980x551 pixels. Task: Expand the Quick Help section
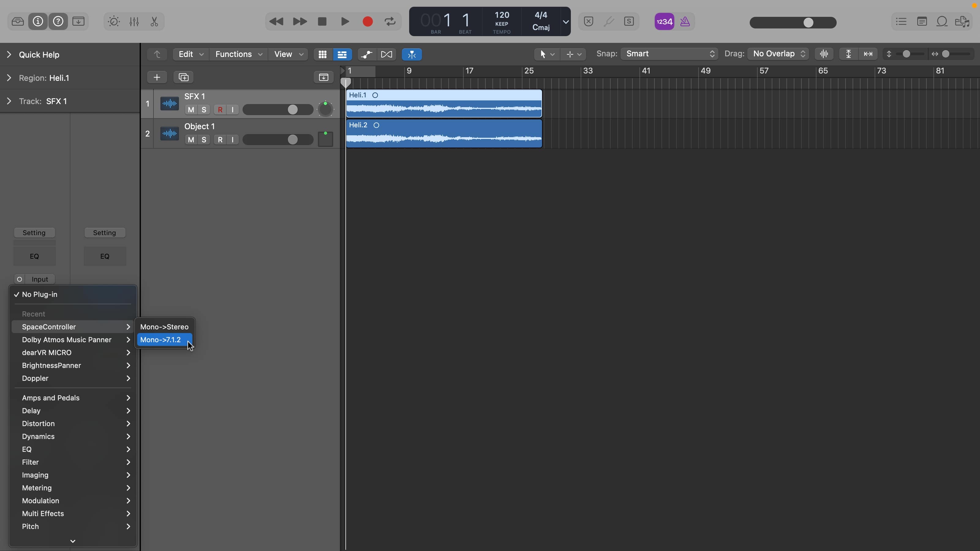9,55
